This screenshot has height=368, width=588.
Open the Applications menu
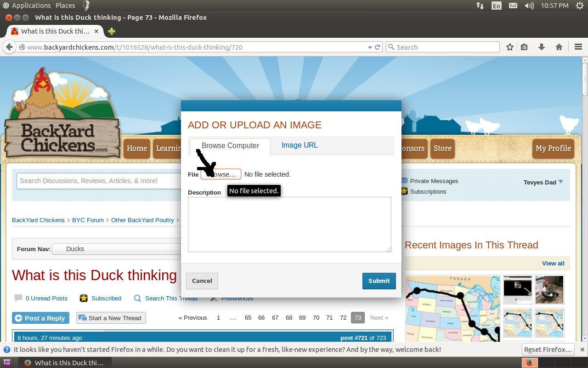click(x=27, y=6)
